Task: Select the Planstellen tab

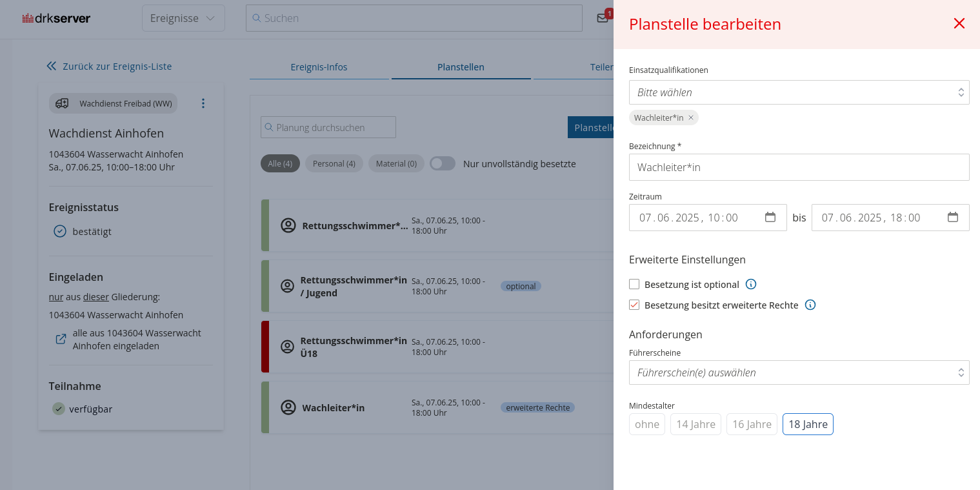Action: (x=461, y=66)
